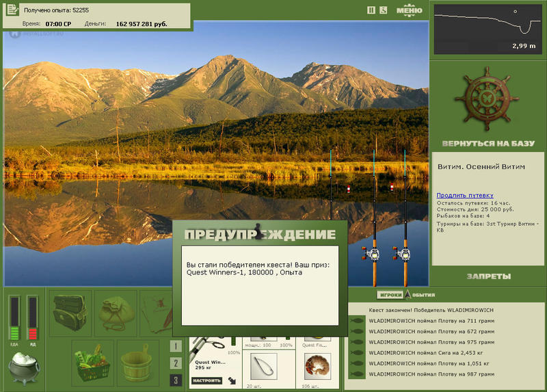The image size is (547, 392).
Task: Switch to rod slot 1
Action: click(x=176, y=346)
